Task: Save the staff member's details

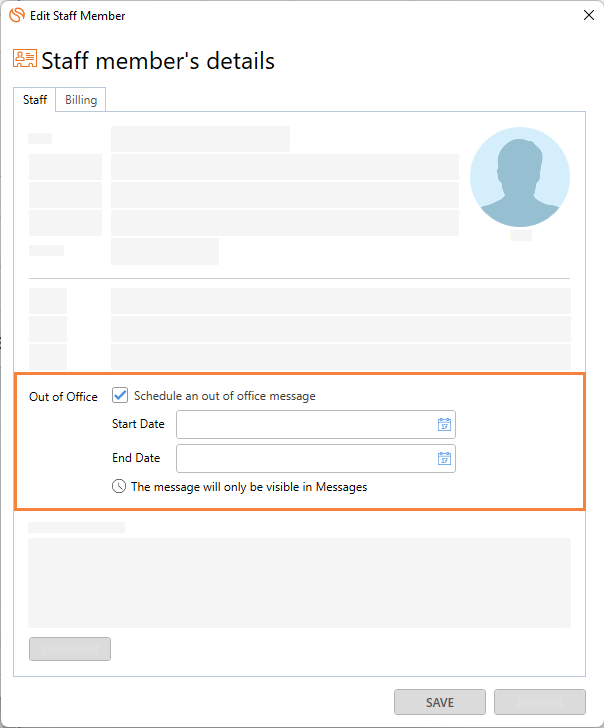Action: (440, 702)
